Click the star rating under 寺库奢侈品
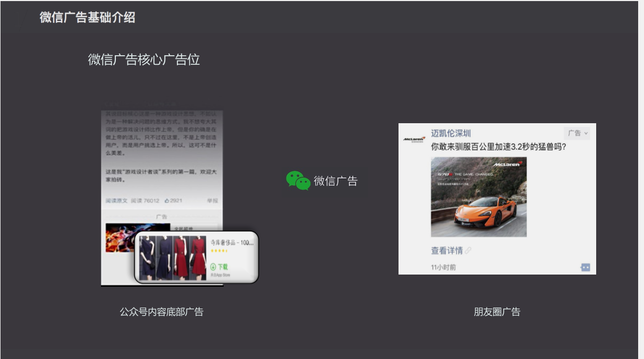Image resolution: width=644 pixels, height=359 pixels. pos(219,251)
